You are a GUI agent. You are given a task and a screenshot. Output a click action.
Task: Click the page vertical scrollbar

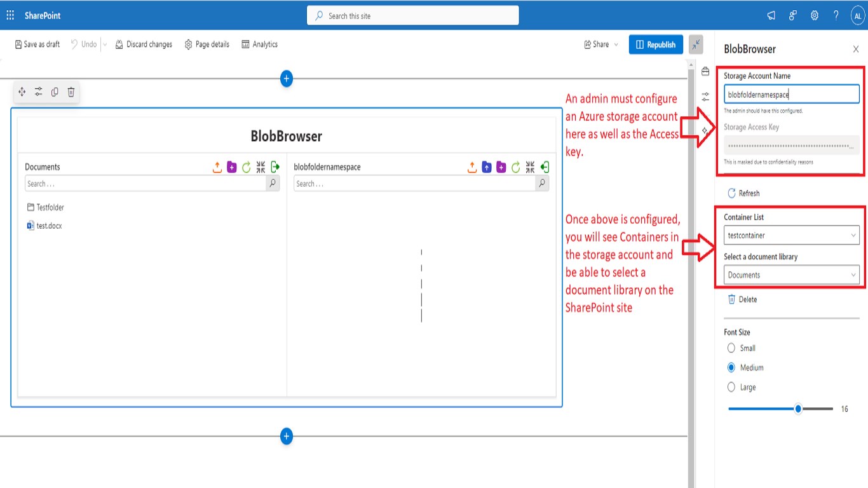pos(691,273)
